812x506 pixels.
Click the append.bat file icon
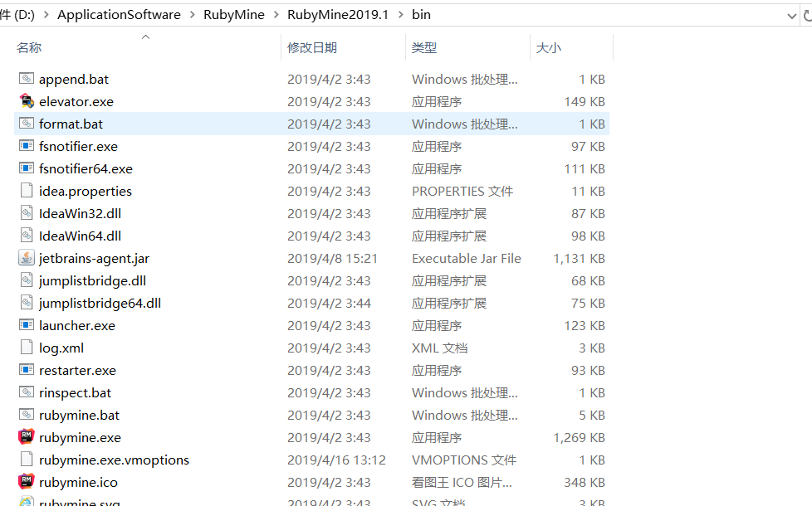(x=27, y=79)
